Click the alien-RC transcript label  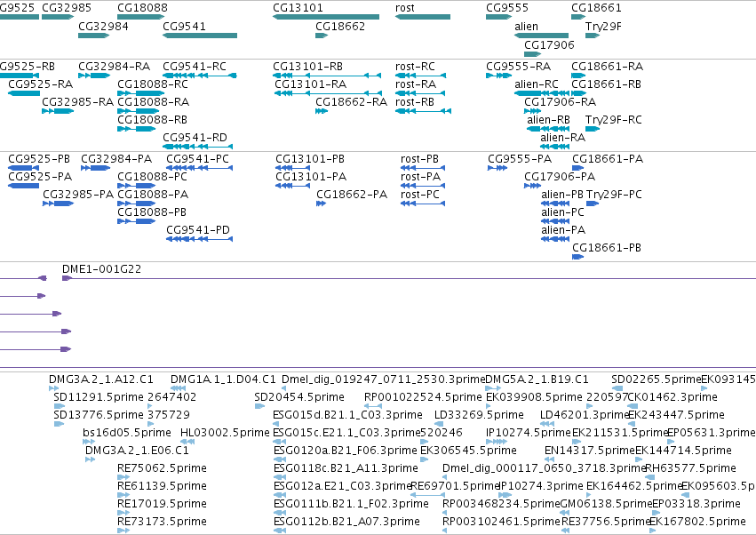(537, 84)
